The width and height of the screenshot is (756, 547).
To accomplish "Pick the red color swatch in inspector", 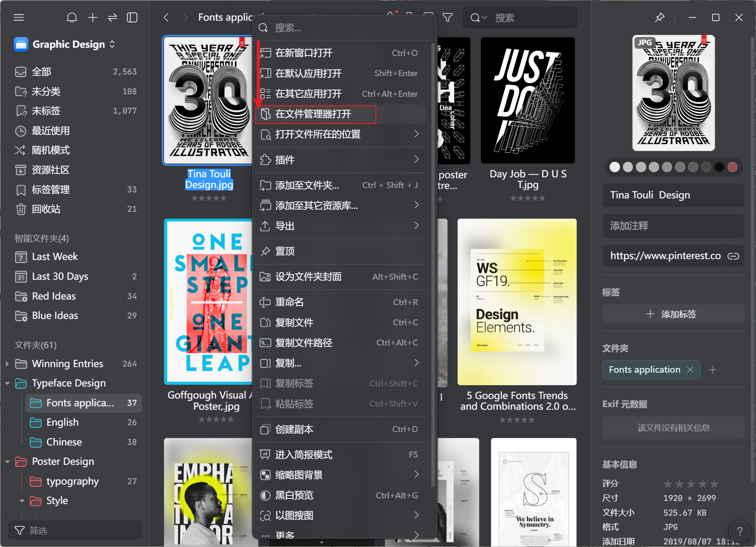I will click(732, 167).
